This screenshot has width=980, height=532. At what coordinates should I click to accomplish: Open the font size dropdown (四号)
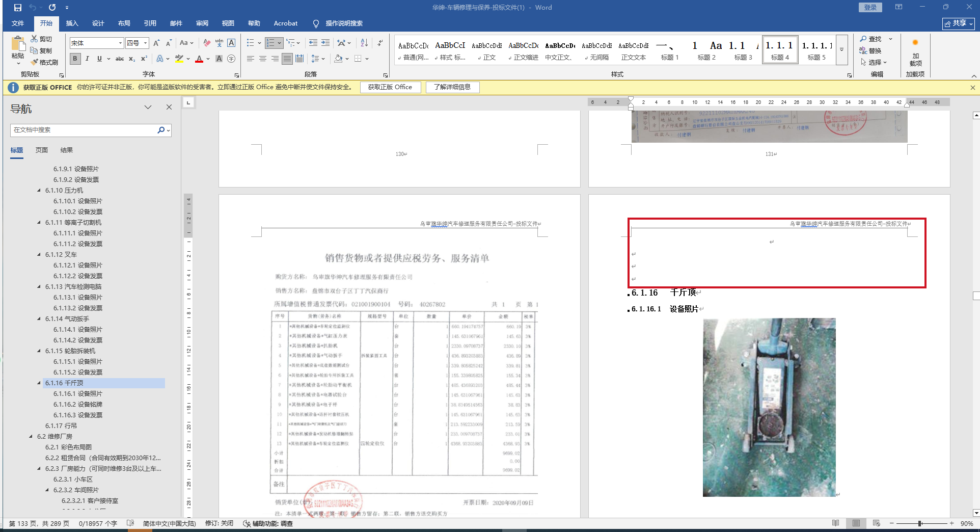(145, 43)
